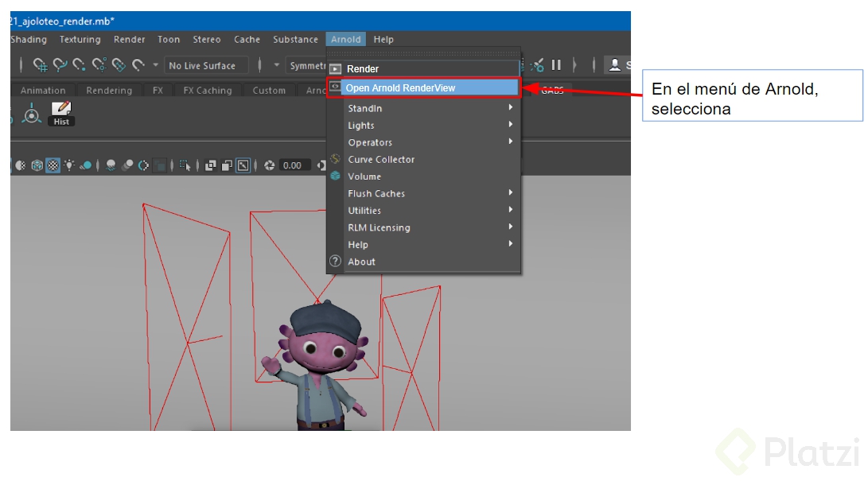The width and height of the screenshot is (868, 481).
Task: Click the snap to projected center icon
Action: 99,65
